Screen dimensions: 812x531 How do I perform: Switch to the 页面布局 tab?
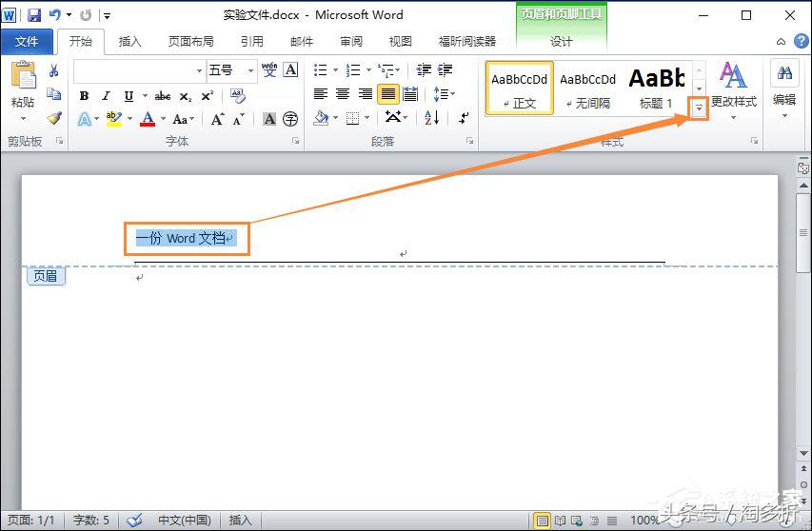pyautogui.click(x=191, y=42)
